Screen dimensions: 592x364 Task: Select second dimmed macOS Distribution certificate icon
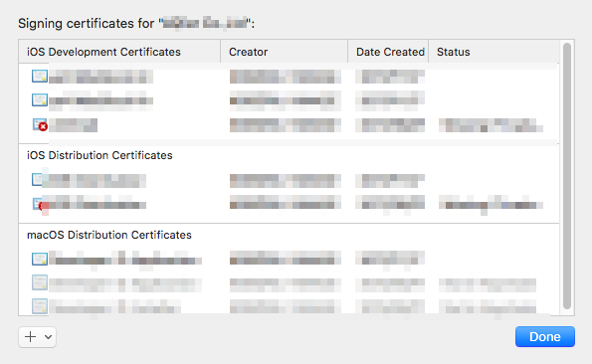(x=40, y=282)
